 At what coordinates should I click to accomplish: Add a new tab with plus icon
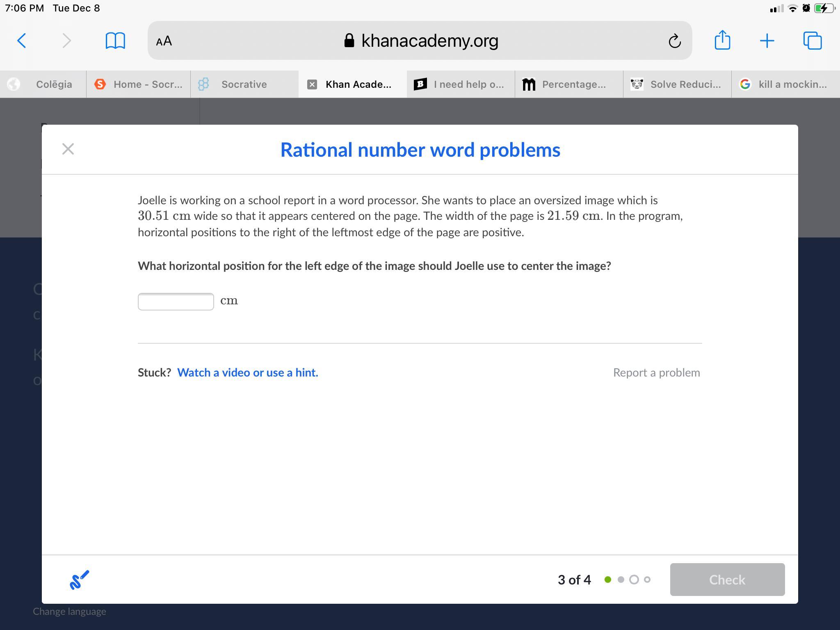[767, 41]
